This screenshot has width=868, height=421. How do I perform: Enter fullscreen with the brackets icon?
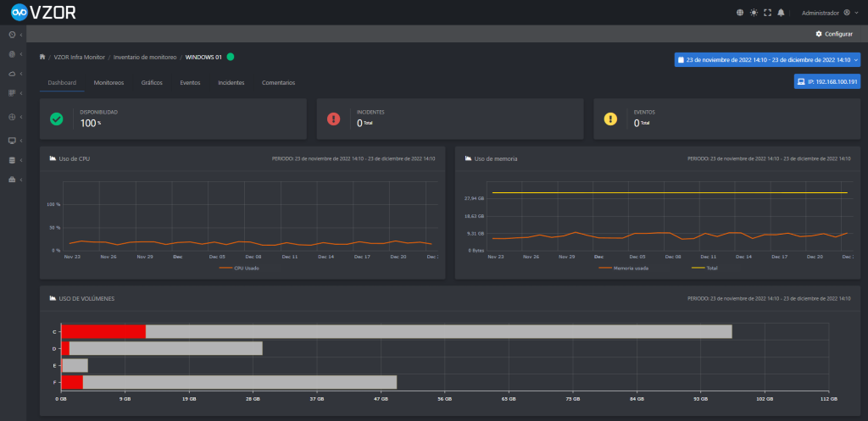click(x=767, y=13)
